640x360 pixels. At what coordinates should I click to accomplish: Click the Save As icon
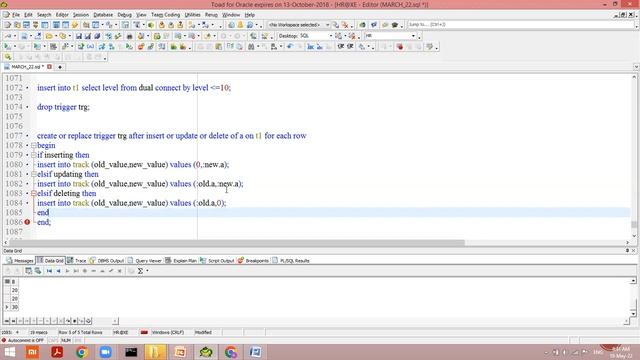pos(87,36)
